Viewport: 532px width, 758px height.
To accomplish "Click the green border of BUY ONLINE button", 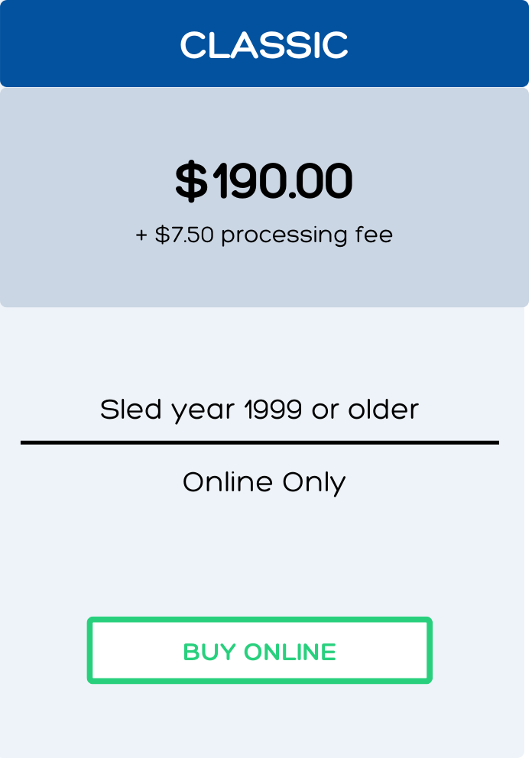I will (260, 619).
